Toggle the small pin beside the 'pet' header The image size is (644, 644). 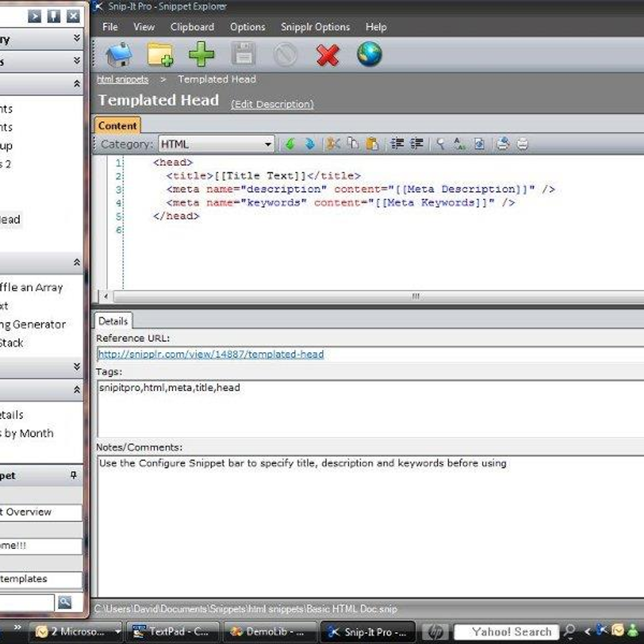click(x=74, y=475)
